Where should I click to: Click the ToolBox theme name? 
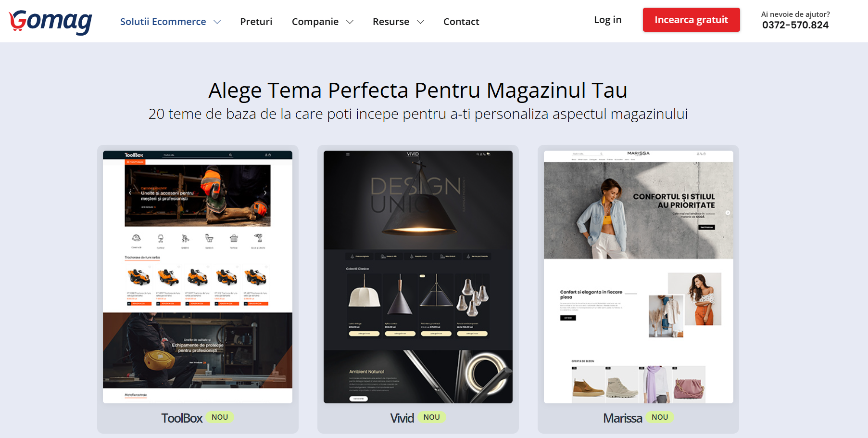point(182,418)
